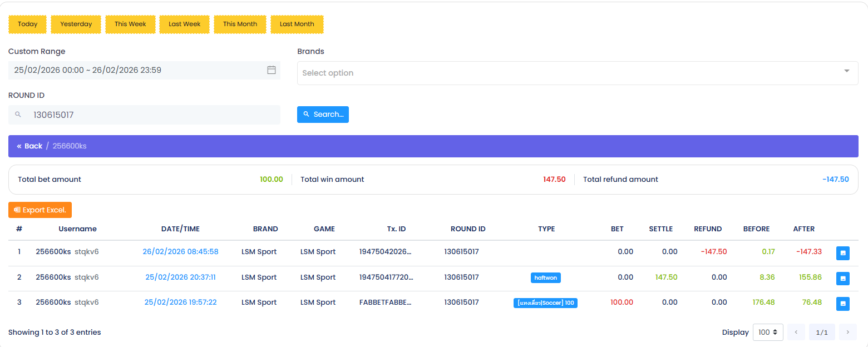Image resolution: width=868 pixels, height=347 pixels.
Task: Click the Brands dropdown arrow
Action: 846,71
